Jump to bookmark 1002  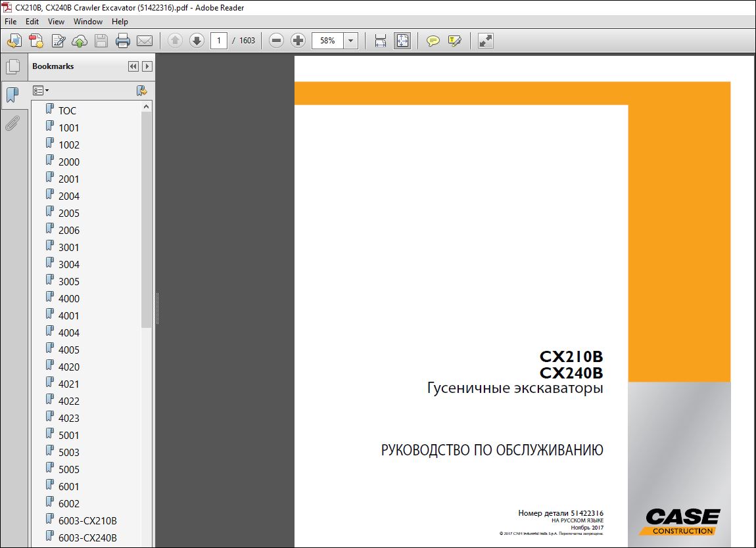pos(69,145)
